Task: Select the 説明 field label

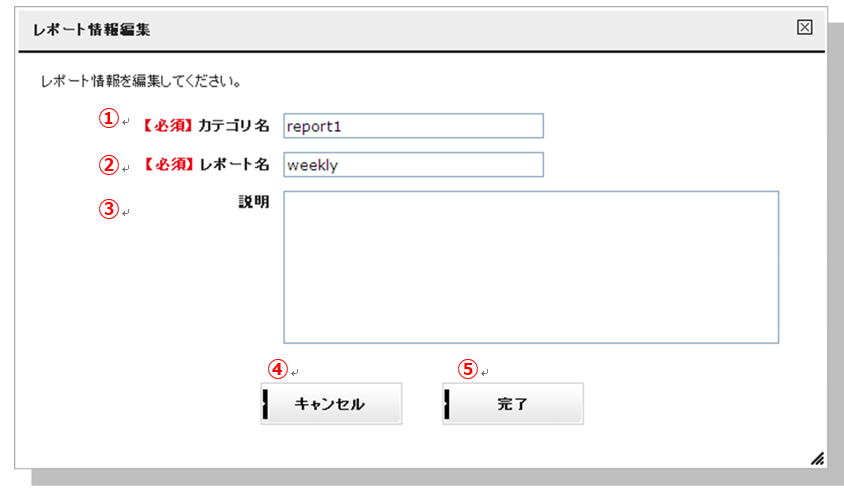Action: tap(254, 202)
